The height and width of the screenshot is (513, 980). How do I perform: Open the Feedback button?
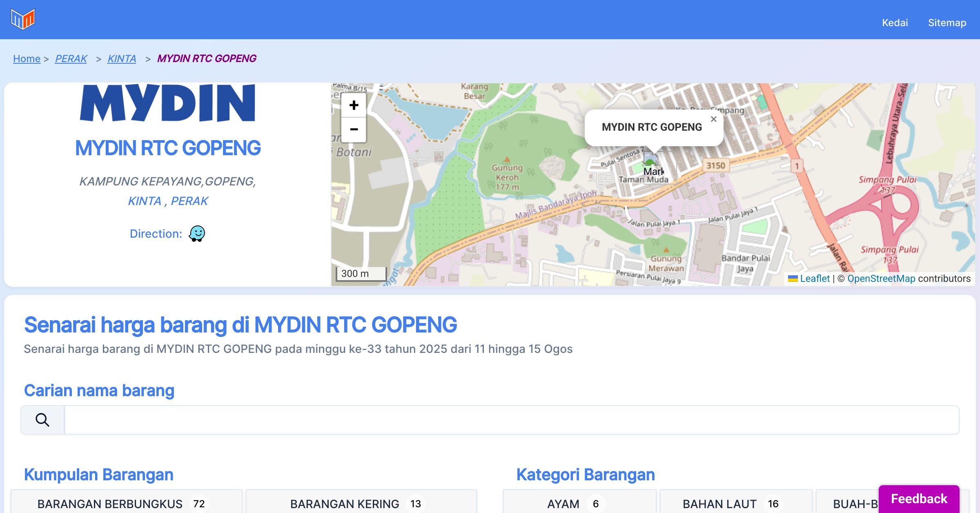[x=919, y=498]
